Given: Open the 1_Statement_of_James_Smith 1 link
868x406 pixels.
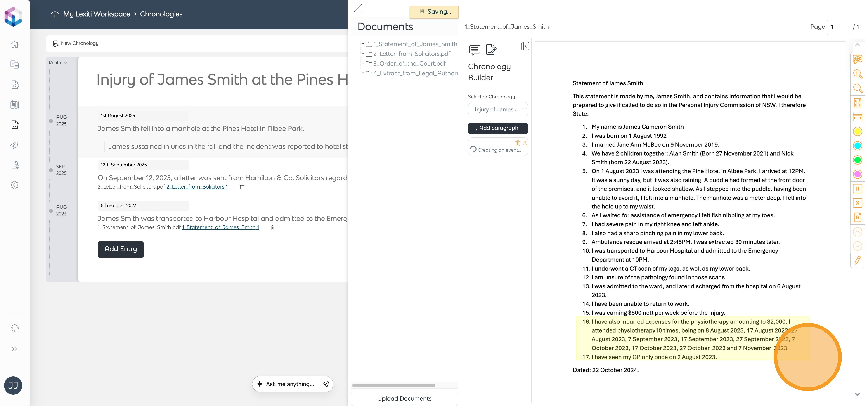Looking at the screenshot, I should (220, 227).
